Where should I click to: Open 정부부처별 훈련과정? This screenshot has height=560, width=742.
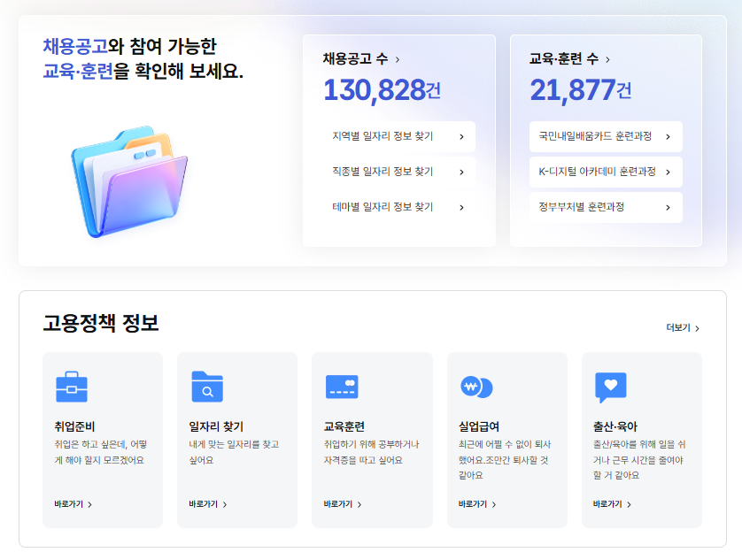click(606, 207)
